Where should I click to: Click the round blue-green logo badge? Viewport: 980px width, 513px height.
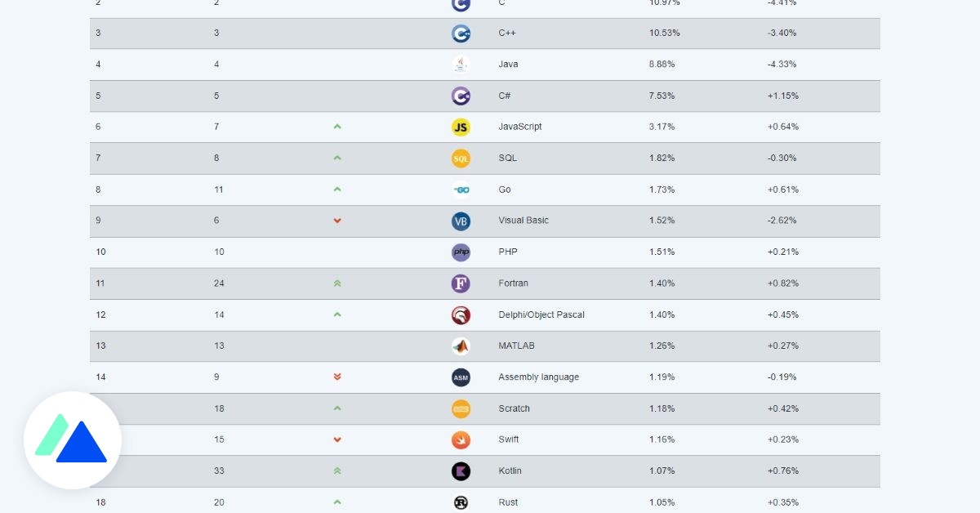click(73, 440)
